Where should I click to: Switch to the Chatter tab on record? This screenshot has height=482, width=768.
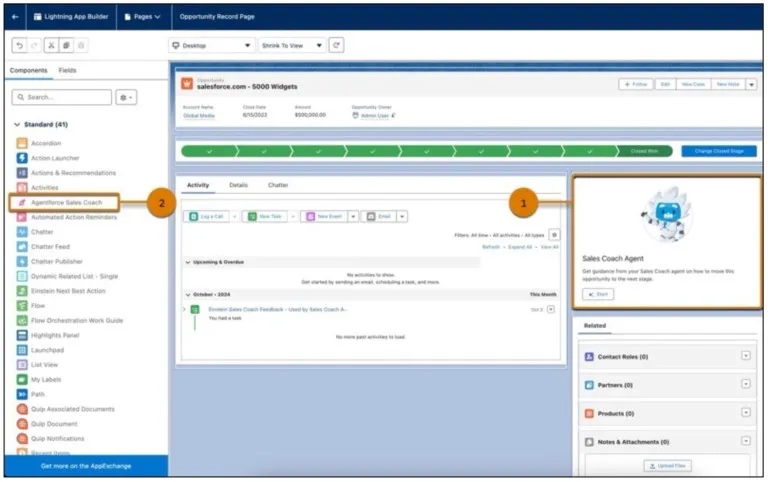point(278,185)
